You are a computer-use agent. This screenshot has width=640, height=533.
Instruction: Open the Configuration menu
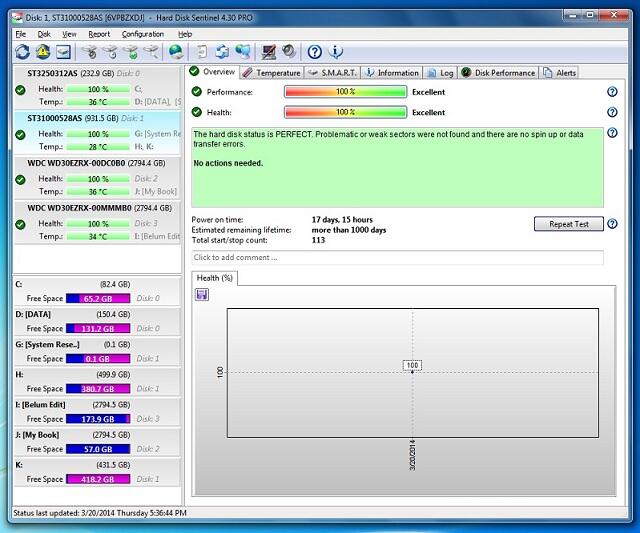(143, 34)
